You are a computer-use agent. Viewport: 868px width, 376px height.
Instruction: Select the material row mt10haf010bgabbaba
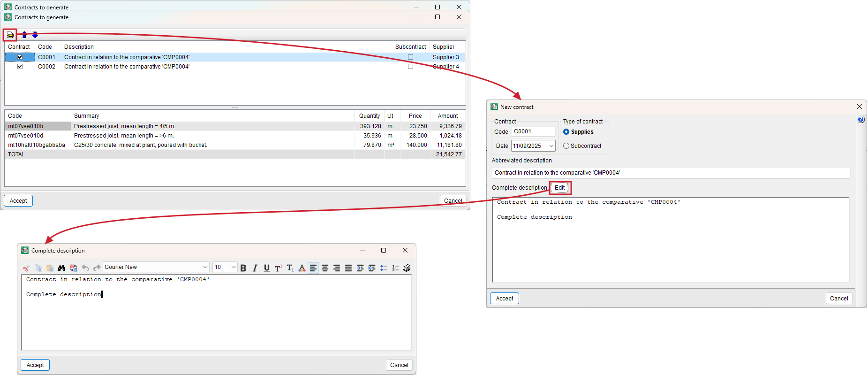pyautogui.click(x=235, y=145)
